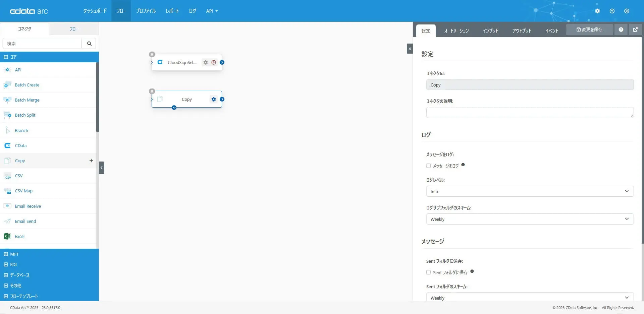This screenshot has height=314, width=644.
Task: Open プロファイル page in navigation
Action: pyautogui.click(x=146, y=11)
